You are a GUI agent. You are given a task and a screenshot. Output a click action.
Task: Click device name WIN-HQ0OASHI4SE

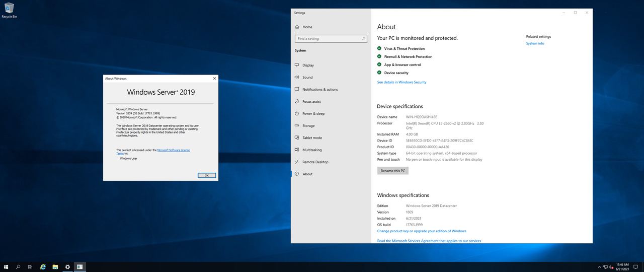click(x=422, y=117)
